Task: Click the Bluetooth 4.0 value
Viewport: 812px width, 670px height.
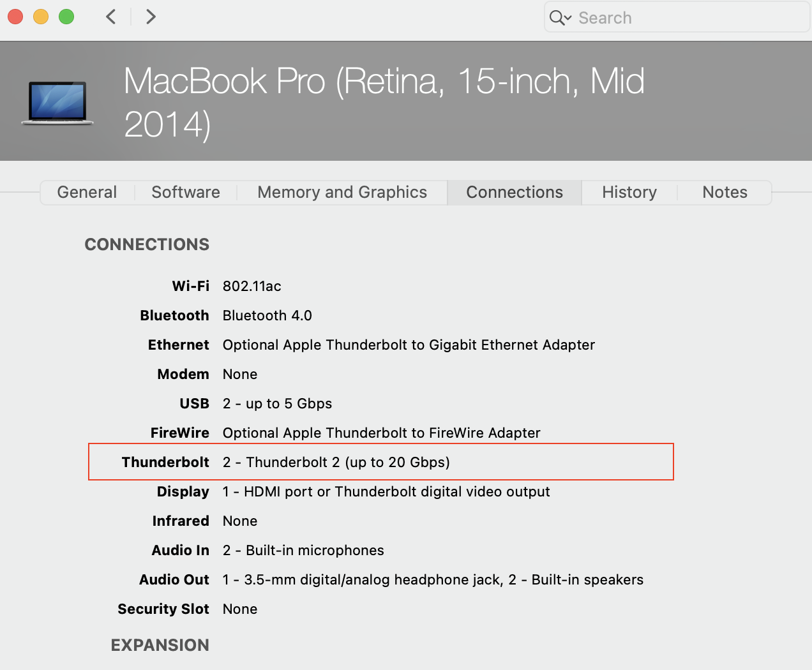Action: coord(267,315)
